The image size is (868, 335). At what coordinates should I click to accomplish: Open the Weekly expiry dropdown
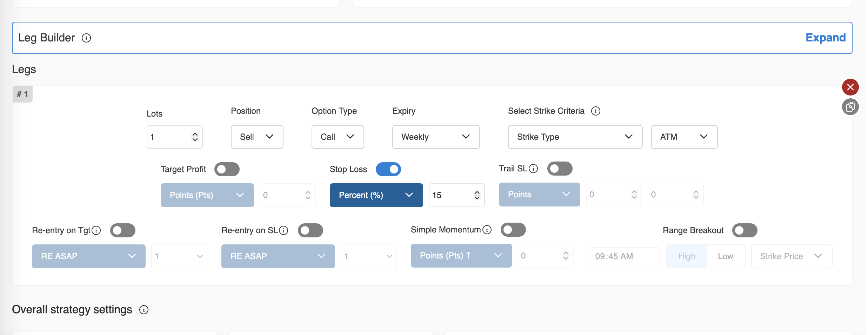435,137
